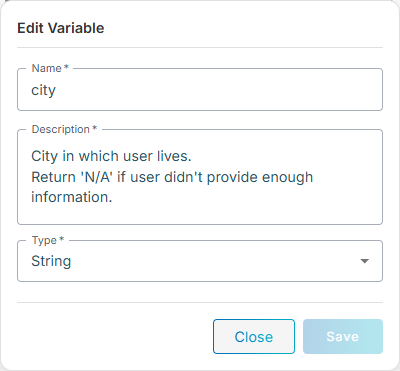Viewport: 400px width, 371px height.
Task: Place cursor after 'city' in Name field
Action: tap(56, 90)
